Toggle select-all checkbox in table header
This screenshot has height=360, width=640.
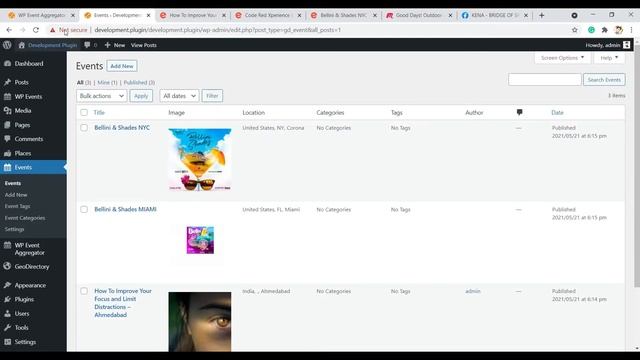[x=84, y=112]
